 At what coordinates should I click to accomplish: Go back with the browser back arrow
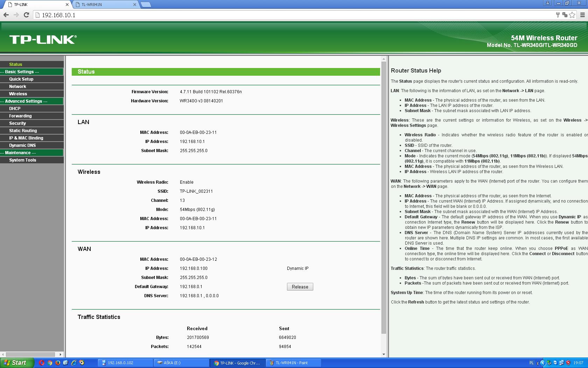pyautogui.click(x=6, y=15)
